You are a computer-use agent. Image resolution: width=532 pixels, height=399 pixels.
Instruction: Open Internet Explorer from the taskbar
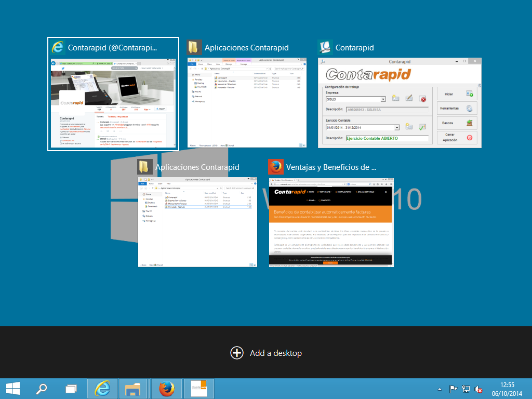pos(102,389)
